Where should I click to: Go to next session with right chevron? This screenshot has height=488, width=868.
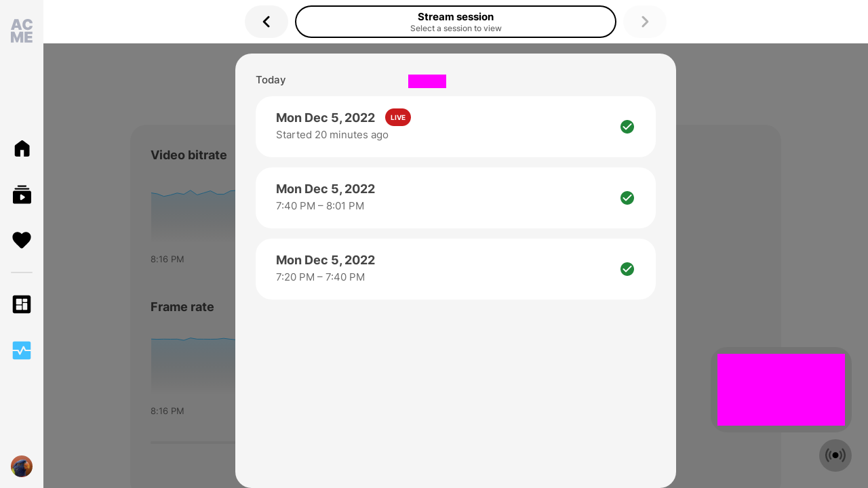(x=645, y=22)
